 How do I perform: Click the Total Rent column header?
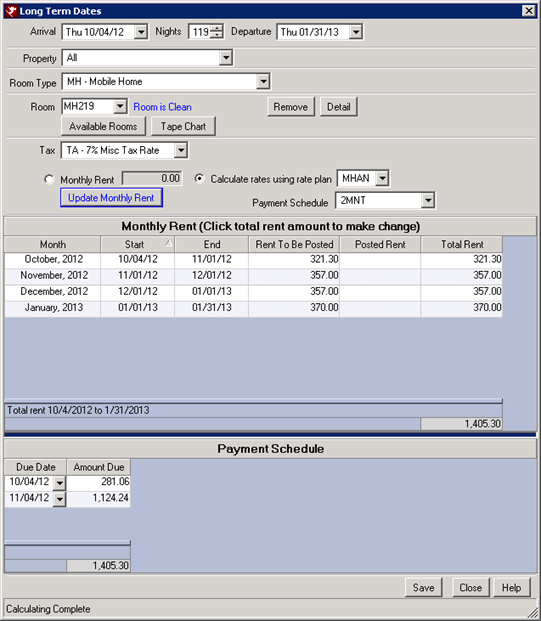(x=462, y=244)
